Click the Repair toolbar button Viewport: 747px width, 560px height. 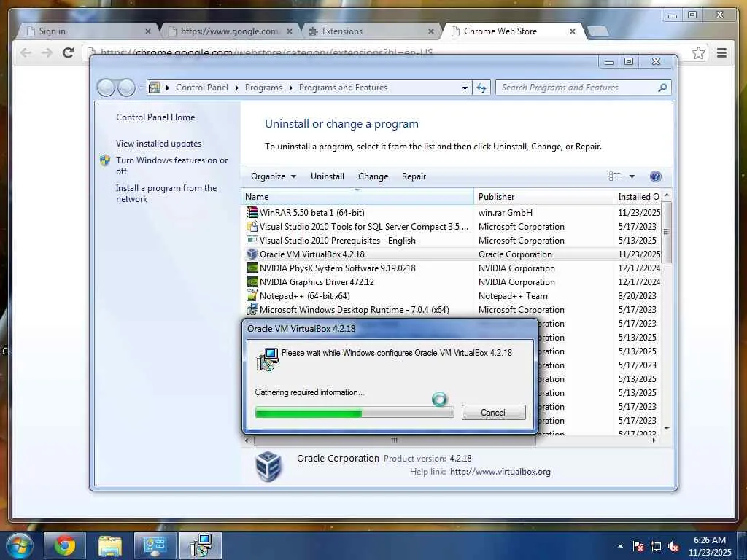(414, 176)
